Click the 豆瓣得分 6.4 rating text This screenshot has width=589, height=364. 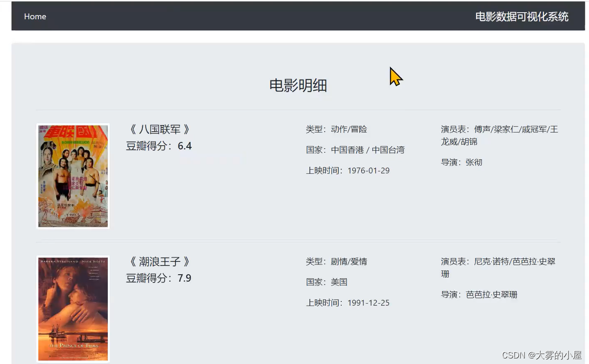(159, 146)
